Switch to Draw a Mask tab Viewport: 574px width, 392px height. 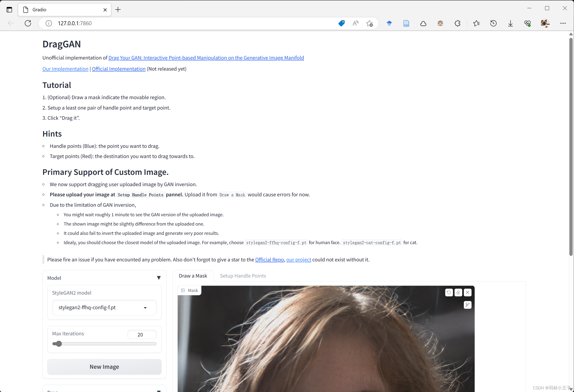(x=193, y=275)
